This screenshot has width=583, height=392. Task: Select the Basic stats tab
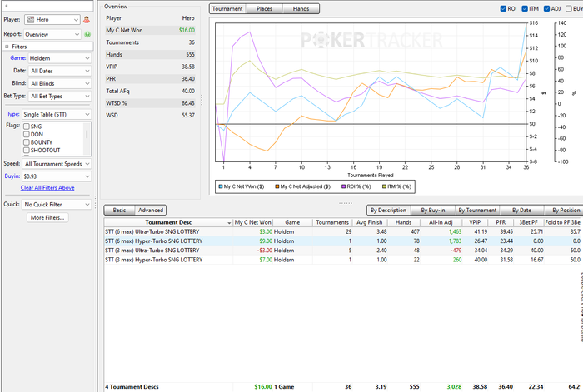[119, 211]
